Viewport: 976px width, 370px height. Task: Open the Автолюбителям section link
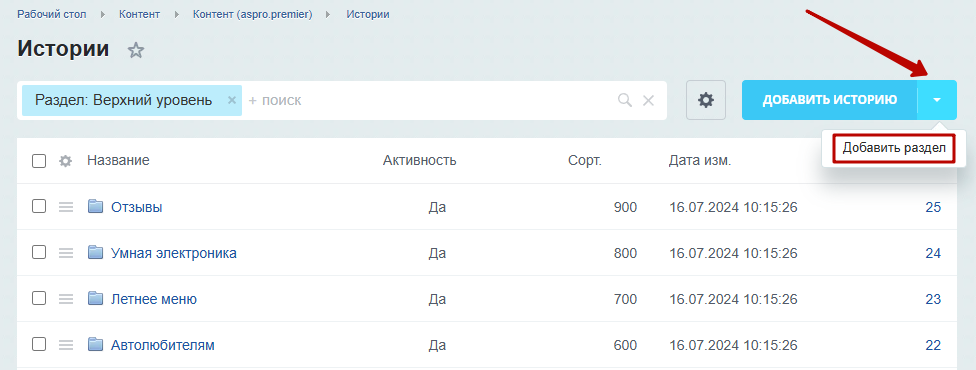tap(162, 344)
